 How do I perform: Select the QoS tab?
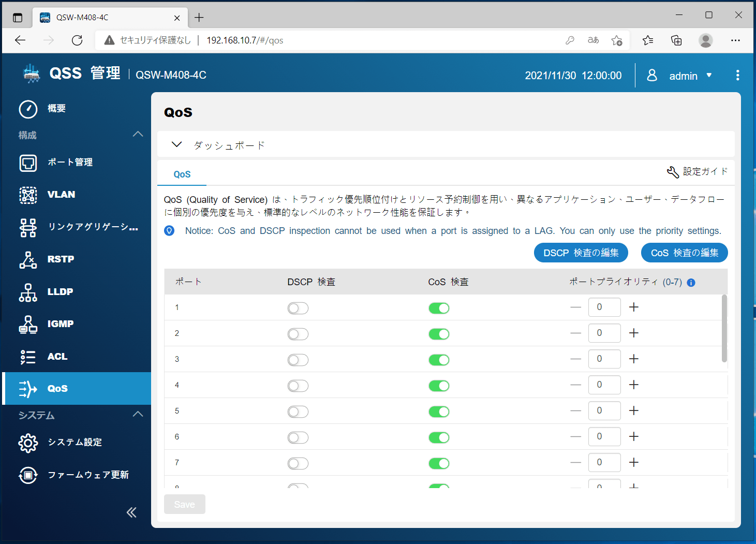[x=182, y=174]
